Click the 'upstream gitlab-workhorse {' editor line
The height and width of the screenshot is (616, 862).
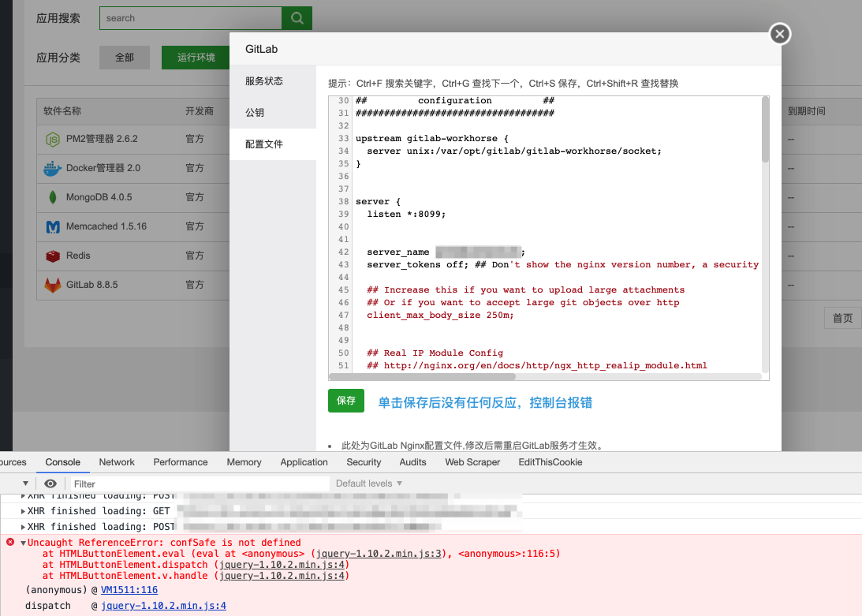pos(432,138)
